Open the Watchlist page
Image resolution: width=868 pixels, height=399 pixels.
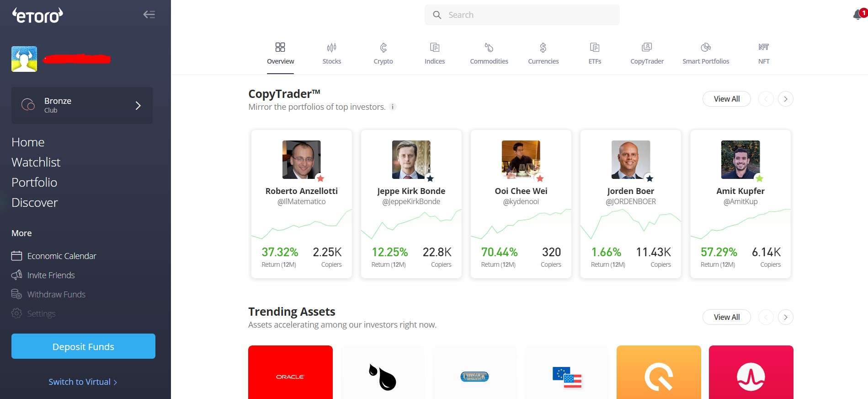coord(36,162)
